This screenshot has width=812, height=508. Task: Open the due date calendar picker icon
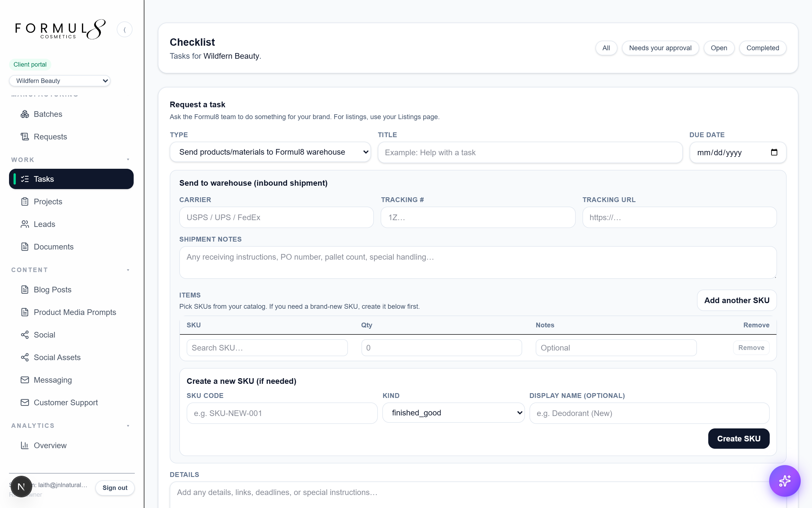pyautogui.click(x=774, y=152)
